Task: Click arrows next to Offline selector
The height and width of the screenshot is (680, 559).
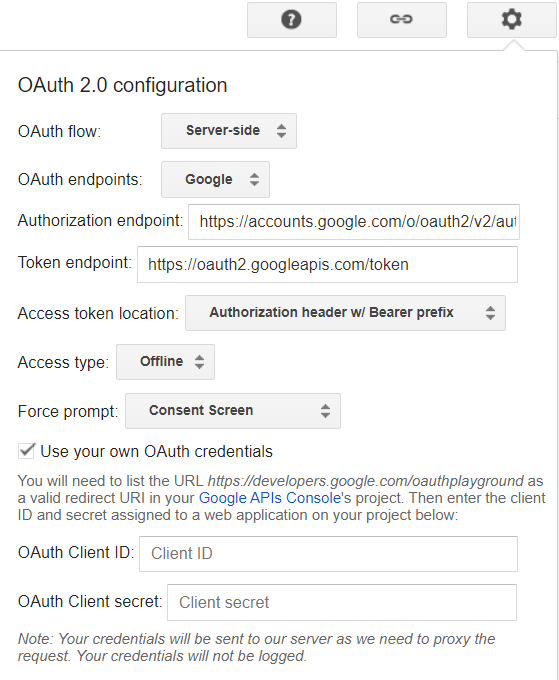Action: tap(199, 362)
